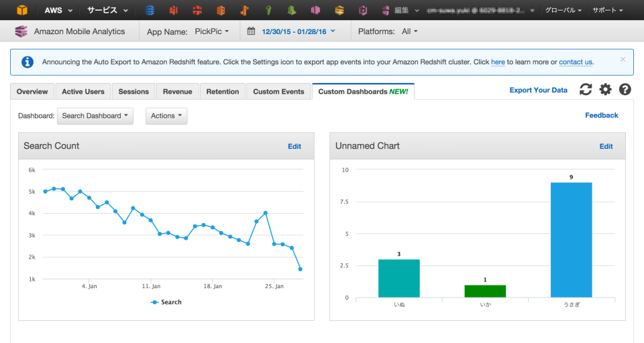The width and height of the screenshot is (644, 343).
Task: Open the green key service shortcut icon
Action: point(268,10)
